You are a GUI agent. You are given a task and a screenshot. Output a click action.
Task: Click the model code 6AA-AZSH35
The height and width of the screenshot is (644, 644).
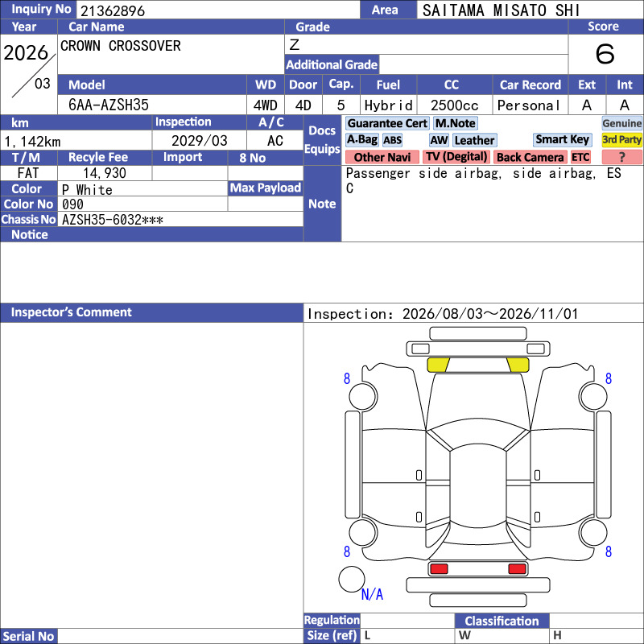pos(109,105)
